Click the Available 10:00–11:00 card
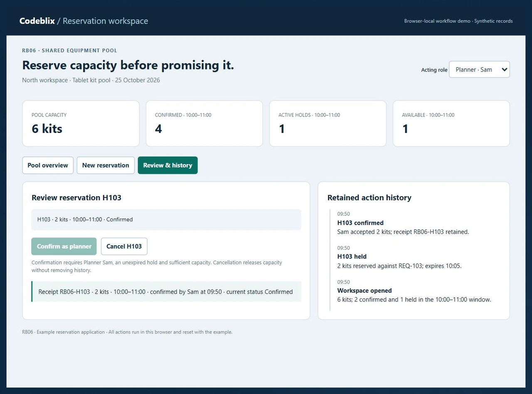This screenshot has width=532, height=394. coord(451,123)
